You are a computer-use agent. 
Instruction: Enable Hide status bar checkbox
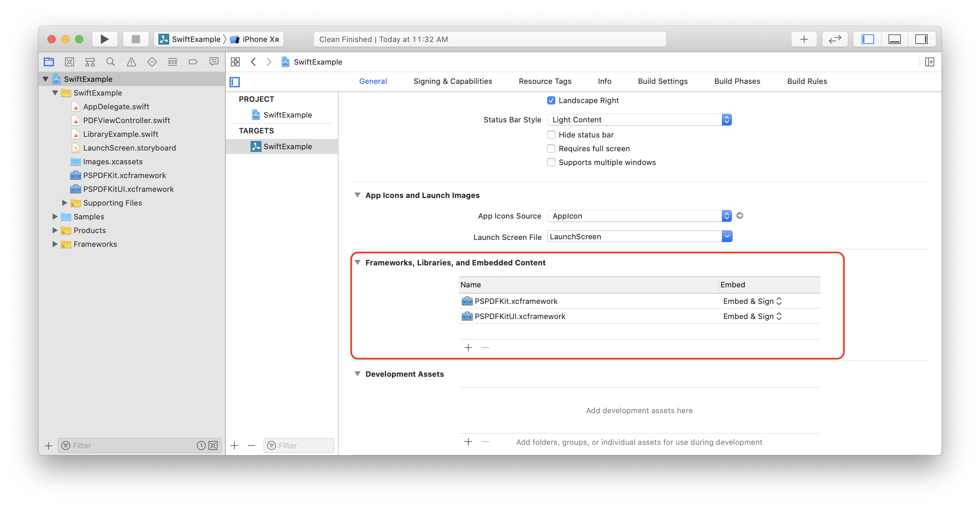pos(551,135)
